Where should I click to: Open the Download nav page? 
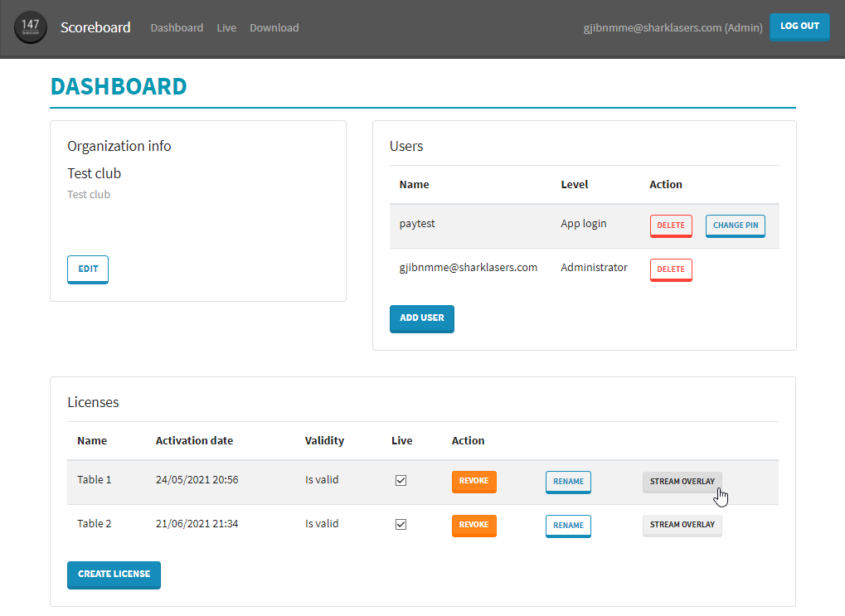pyautogui.click(x=274, y=27)
